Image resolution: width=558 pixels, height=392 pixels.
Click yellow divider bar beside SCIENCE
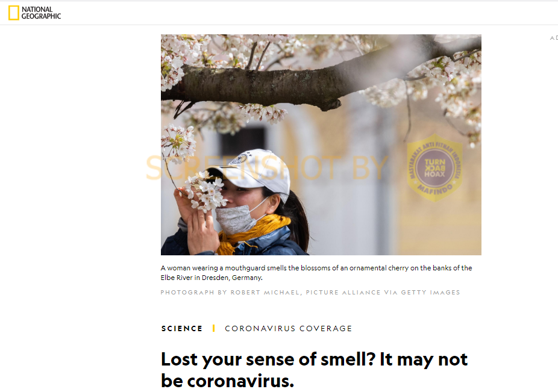click(x=213, y=328)
